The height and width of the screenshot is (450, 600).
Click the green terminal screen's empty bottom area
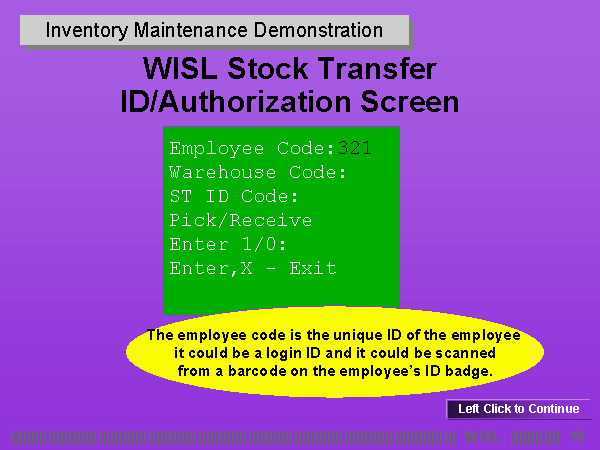(281, 296)
